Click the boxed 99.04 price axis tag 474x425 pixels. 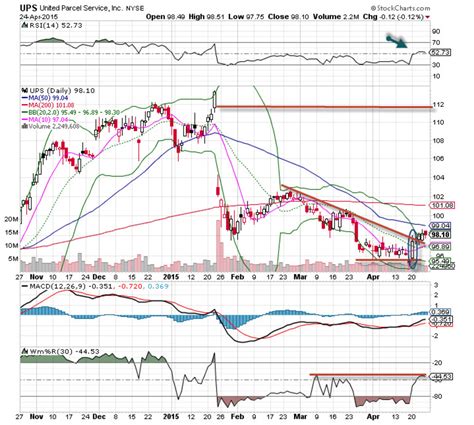pyautogui.click(x=441, y=225)
